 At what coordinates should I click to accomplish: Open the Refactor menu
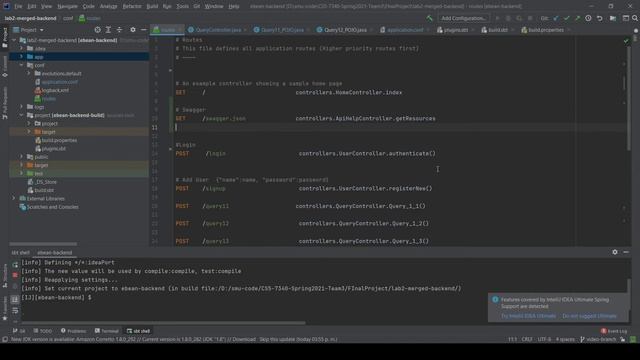point(132,6)
